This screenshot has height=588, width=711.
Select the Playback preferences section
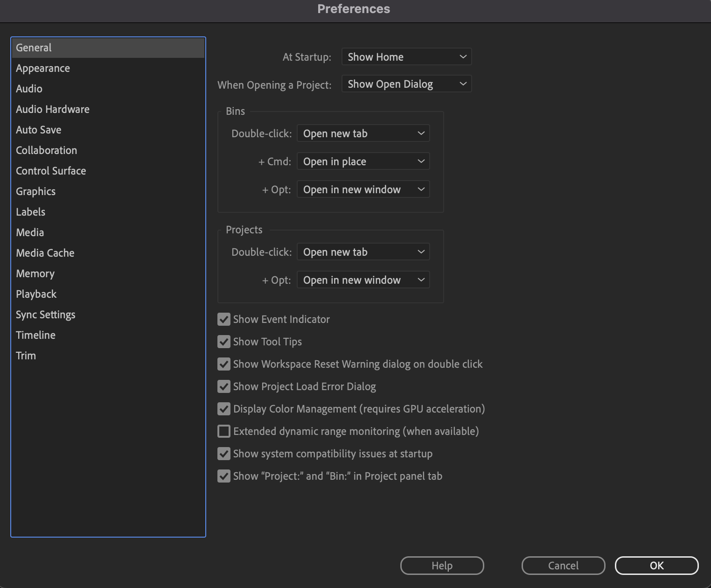point(36,294)
